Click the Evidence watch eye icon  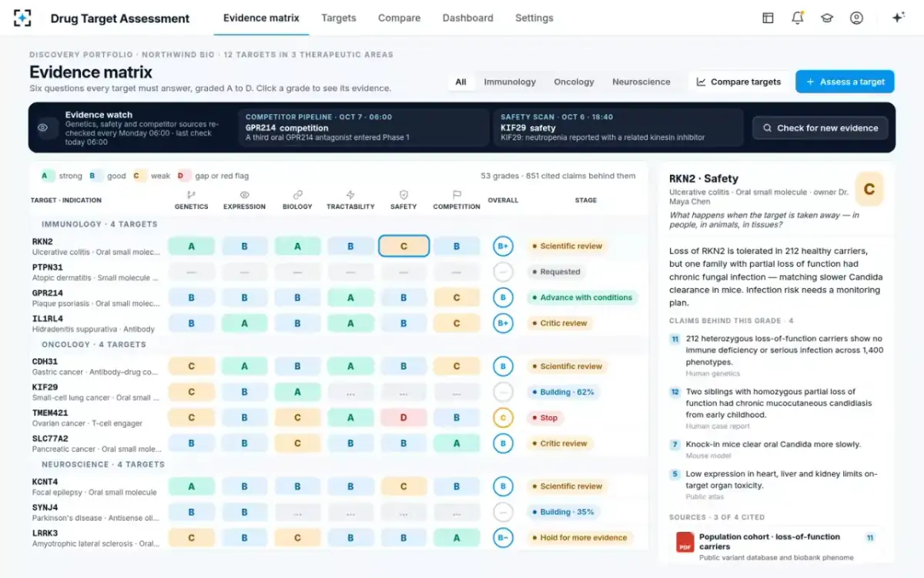43,128
